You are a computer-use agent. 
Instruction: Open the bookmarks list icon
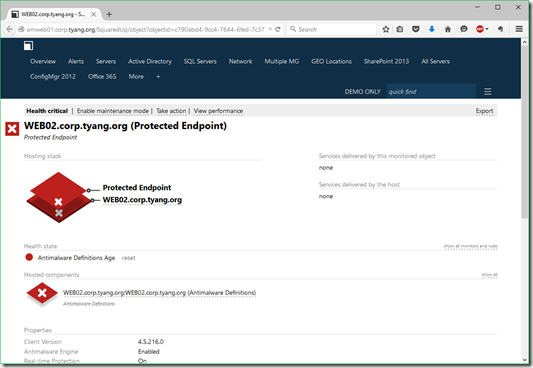(400, 29)
